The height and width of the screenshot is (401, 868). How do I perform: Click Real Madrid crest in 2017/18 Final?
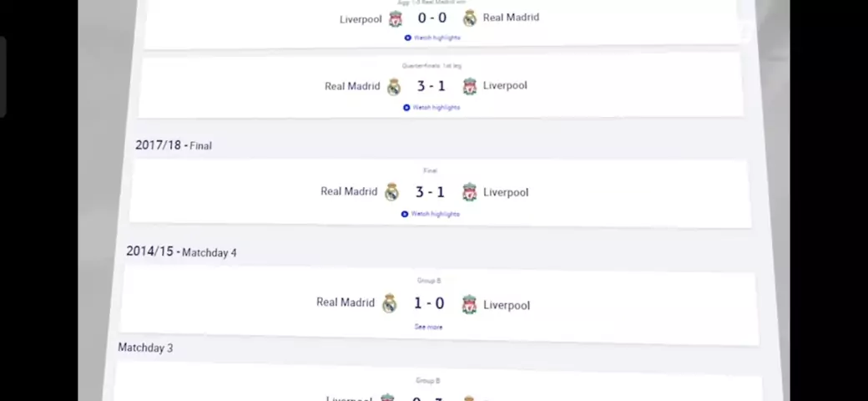(x=391, y=192)
